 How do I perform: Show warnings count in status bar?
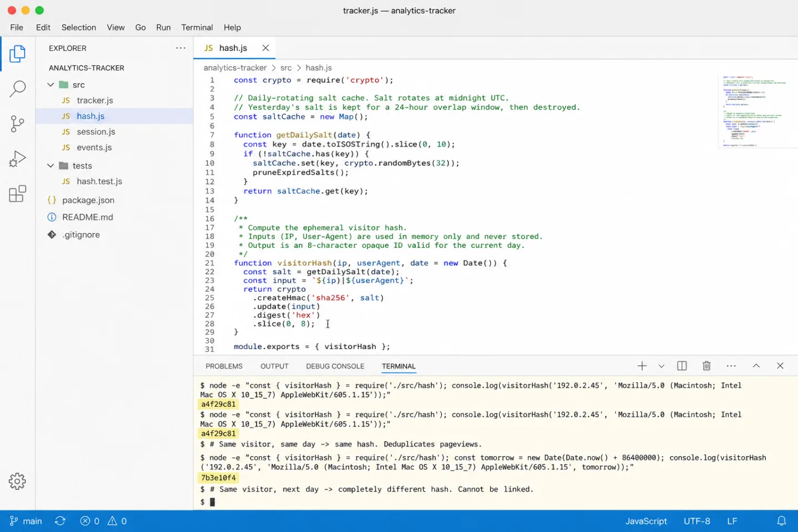pos(117,521)
